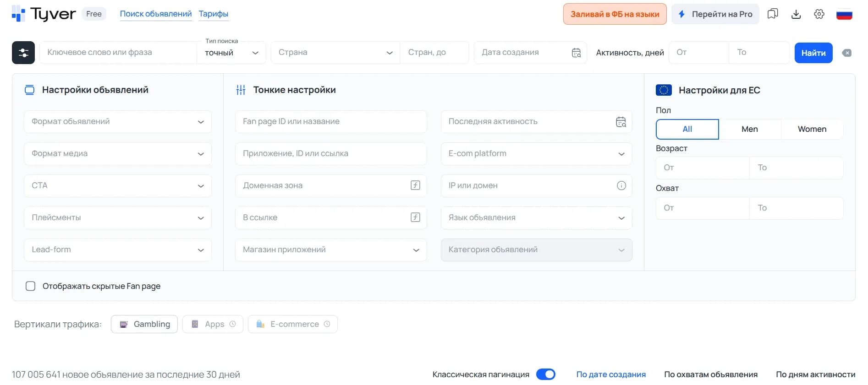Click the Tyver logo

point(44,14)
